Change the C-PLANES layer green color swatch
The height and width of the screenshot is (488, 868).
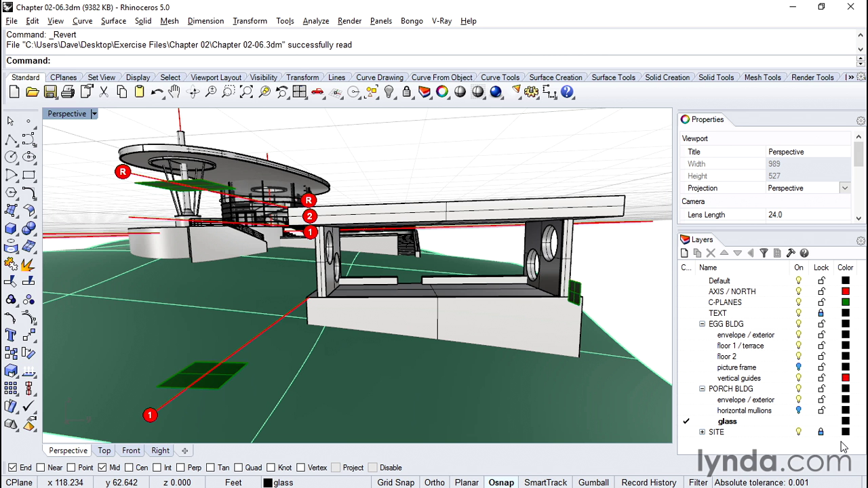tap(846, 302)
